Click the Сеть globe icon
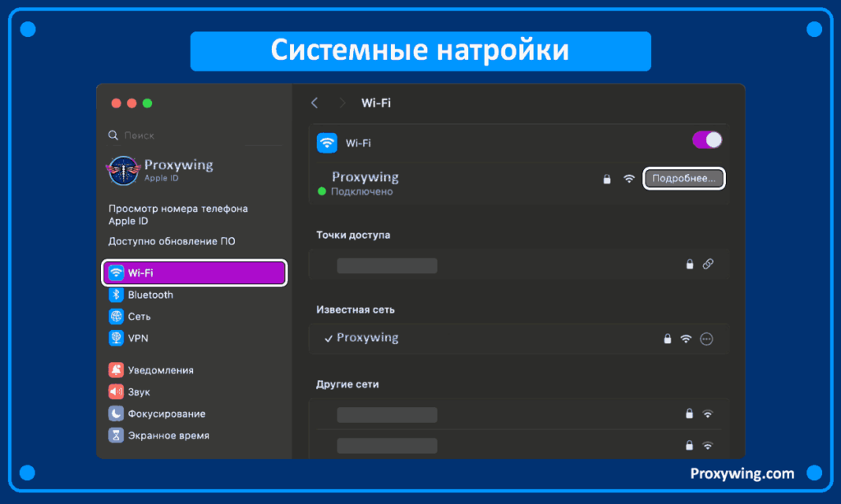Viewport: 841px width, 504px height. pos(116,316)
